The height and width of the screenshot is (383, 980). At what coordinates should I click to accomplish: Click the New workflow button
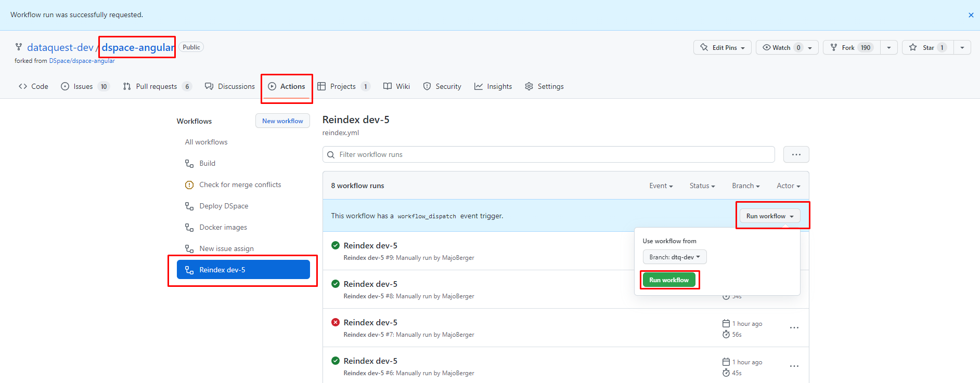pos(282,121)
